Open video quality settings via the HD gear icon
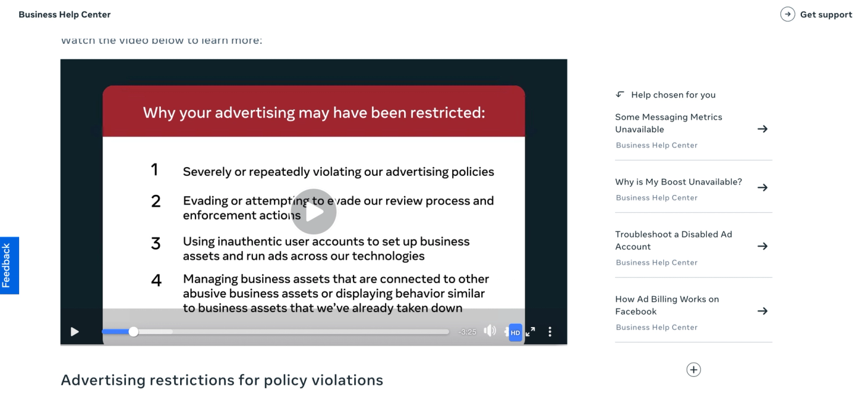868x393 pixels. [x=513, y=333]
